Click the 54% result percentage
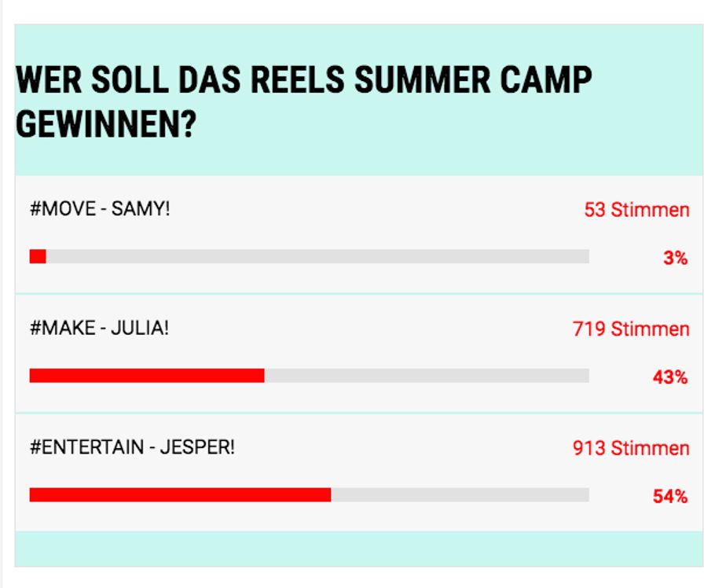Image resolution: width=715 pixels, height=588 pixels. [x=669, y=497]
